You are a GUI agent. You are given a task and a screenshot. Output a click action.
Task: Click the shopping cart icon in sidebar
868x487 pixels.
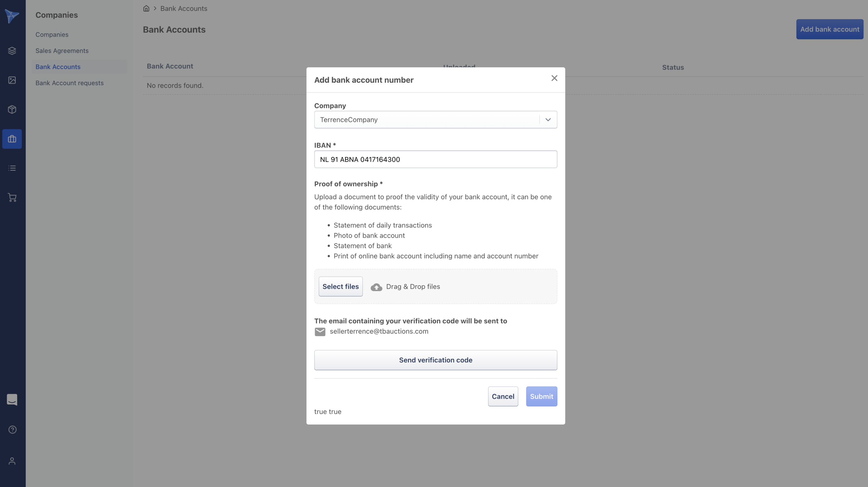[x=12, y=197]
